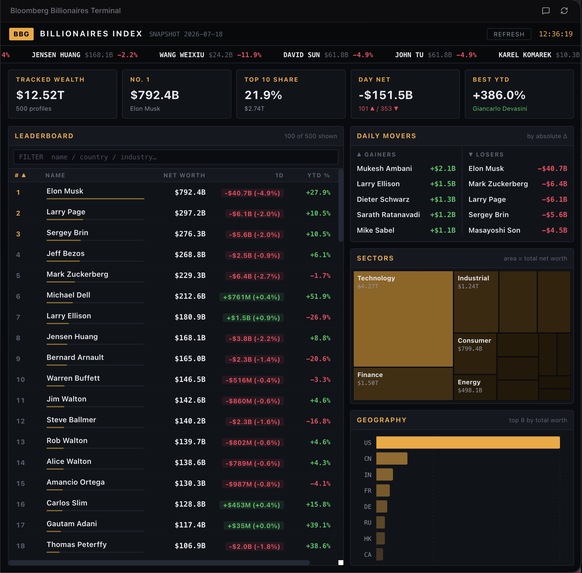
Task: Select the Finance sector treemap tile
Action: click(x=403, y=384)
